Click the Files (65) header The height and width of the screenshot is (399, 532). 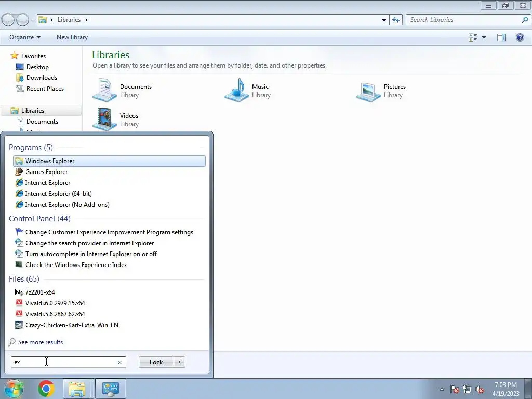pyautogui.click(x=24, y=278)
